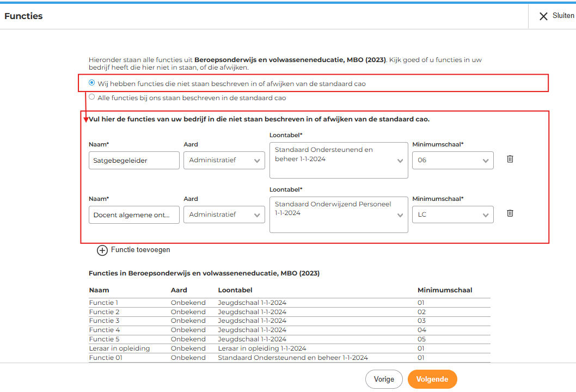Delete the Docent algemene function row
This screenshot has width=576, height=392.
point(510,213)
